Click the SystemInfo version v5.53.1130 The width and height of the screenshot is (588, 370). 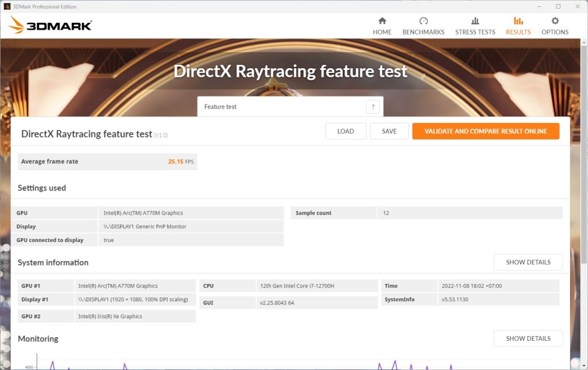coord(455,299)
